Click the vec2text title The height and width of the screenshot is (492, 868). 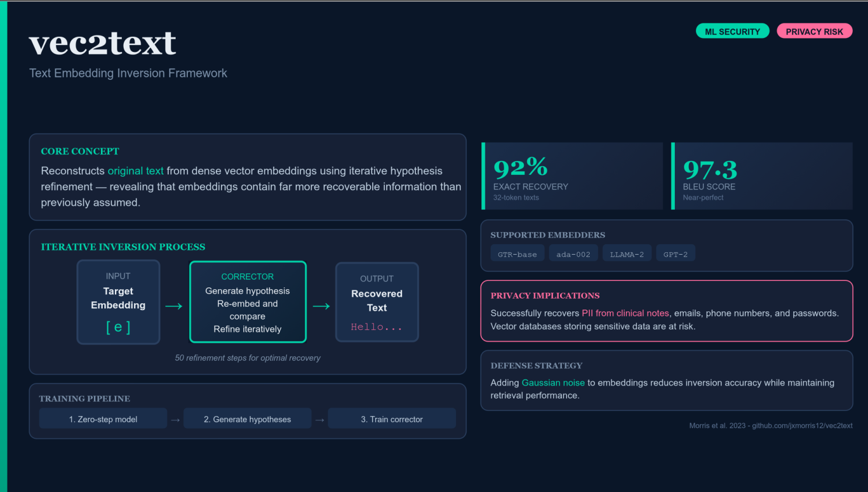pos(103,43)
